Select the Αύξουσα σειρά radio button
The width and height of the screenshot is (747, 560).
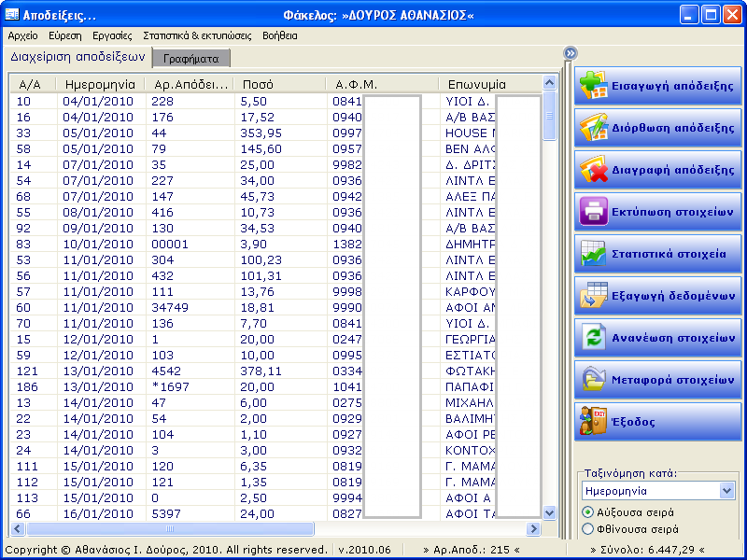click(x=588, y=512)
